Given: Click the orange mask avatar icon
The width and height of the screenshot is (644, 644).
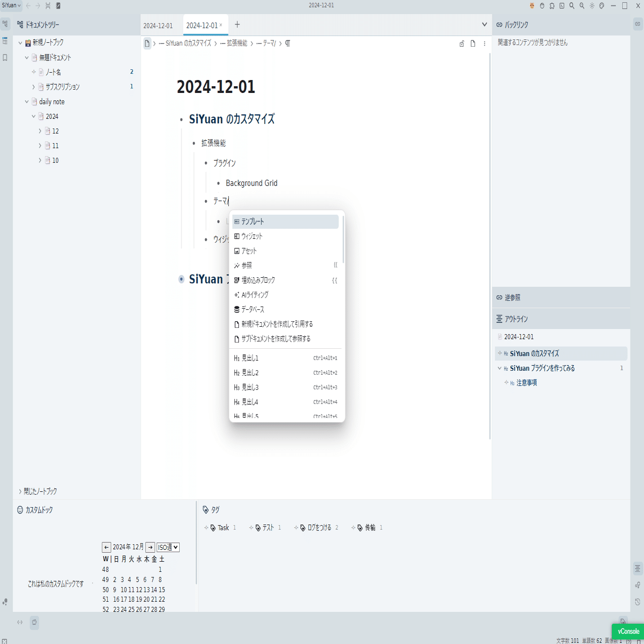Looking at the screenshot, I should point(532,6).
